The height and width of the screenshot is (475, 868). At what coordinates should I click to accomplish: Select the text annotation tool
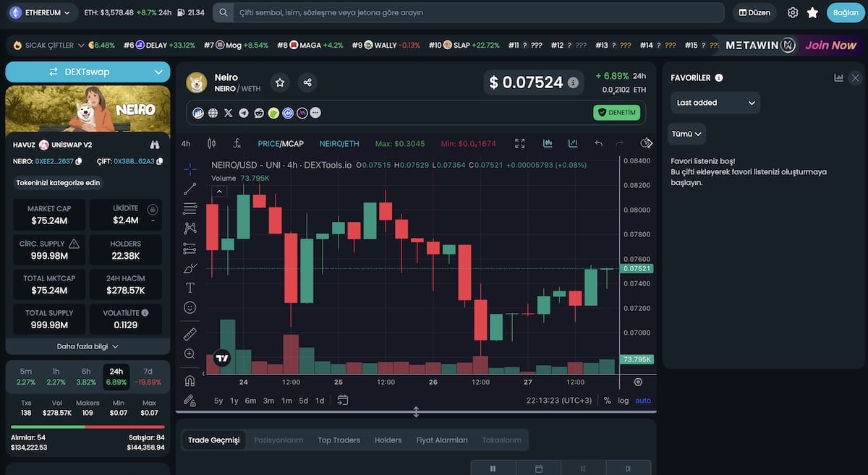point(190,288)
